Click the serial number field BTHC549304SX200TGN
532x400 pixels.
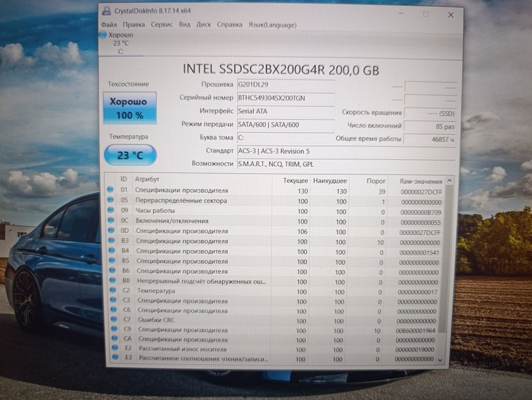(286, 98)
